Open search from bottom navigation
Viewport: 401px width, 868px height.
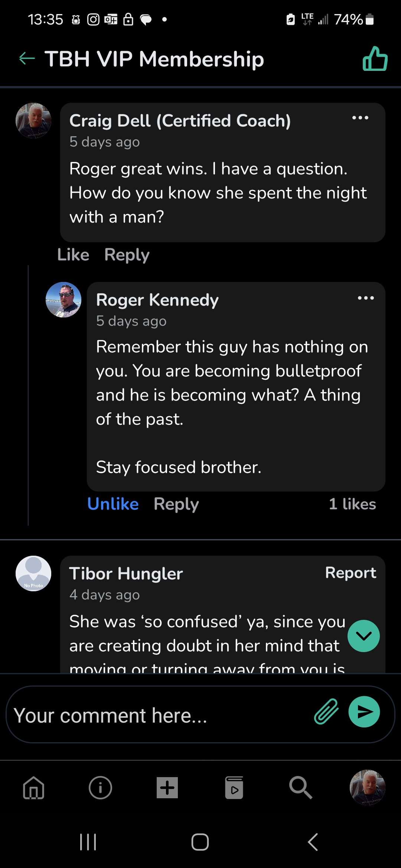(x=301, y=787)
